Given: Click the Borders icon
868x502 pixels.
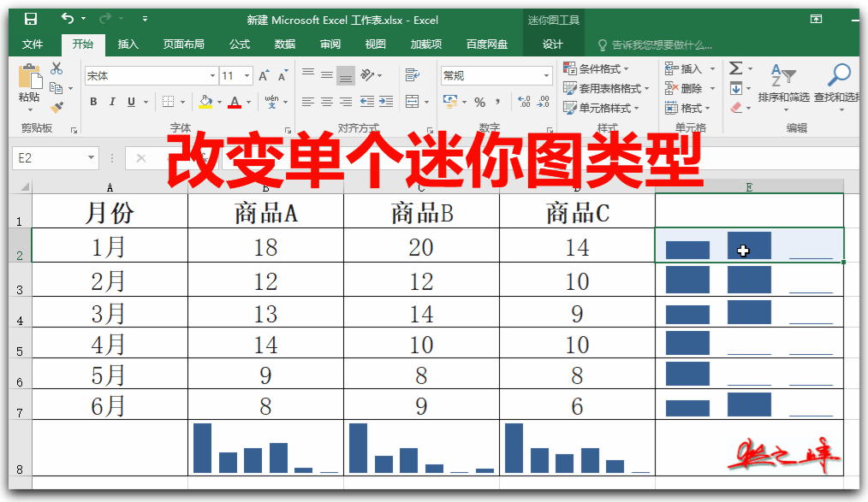Looking at the screenshot, I should click(169, 102).
